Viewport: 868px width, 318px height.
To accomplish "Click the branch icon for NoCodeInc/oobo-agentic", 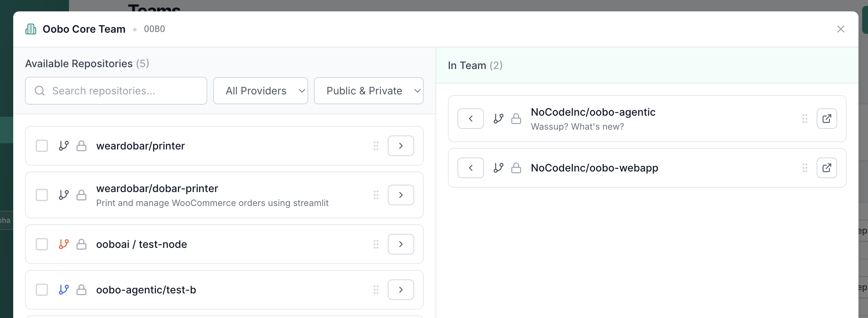I will click(x=499, y=119).
